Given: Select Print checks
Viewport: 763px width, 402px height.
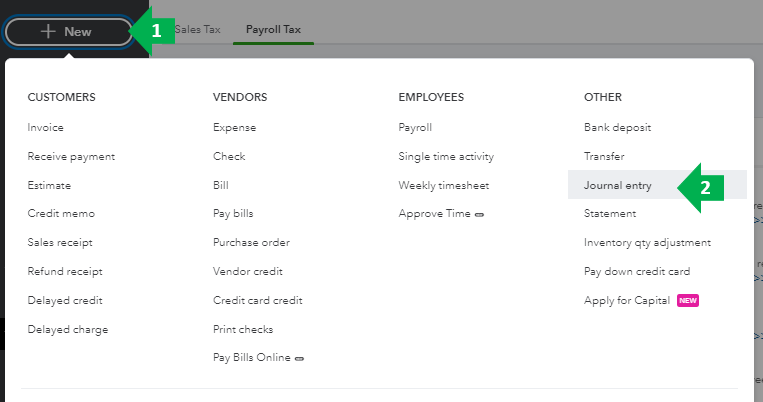Looking at the screenshot, I should click(243, 329).
